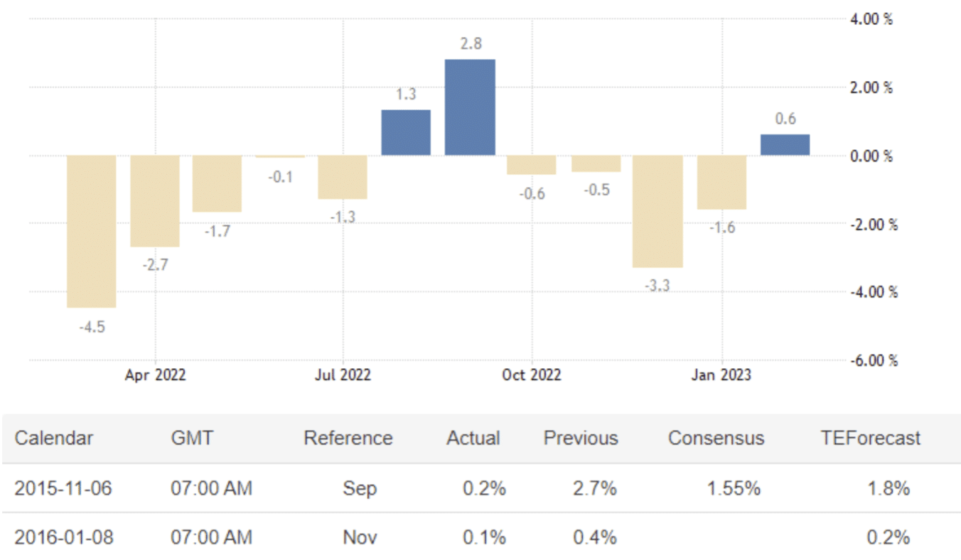Click the Calendar column header
961x560 pixels.
[x=54, y=438]
